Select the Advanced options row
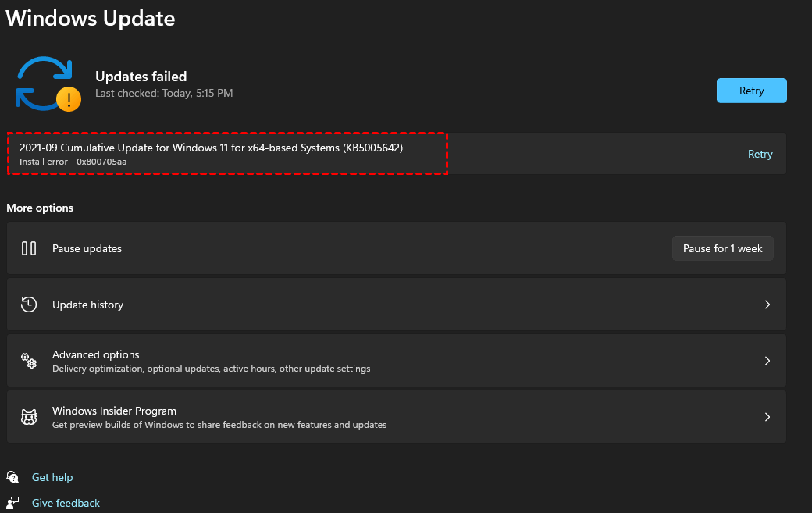The height and width of the screenshot is (513, 812). [390, 361]
